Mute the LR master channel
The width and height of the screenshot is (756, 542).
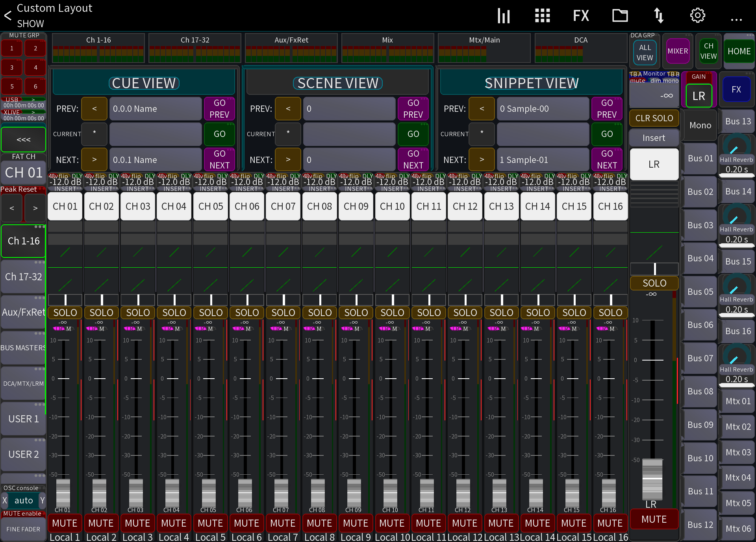(x=654, y=519)
